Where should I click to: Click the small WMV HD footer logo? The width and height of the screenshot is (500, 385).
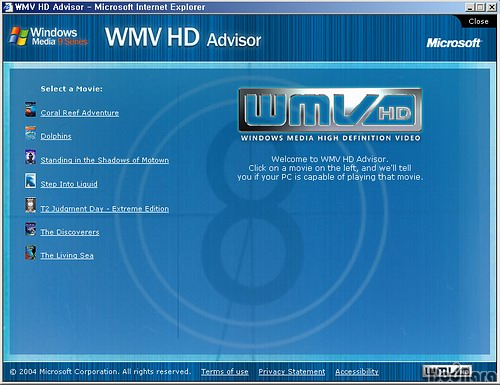click(447, 371)
